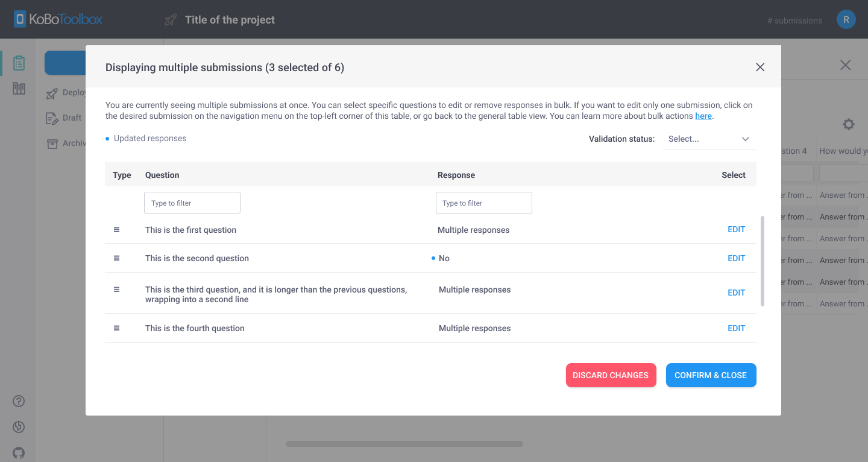Open the Projects clipboard icon in sidebar

coord(19,62)
